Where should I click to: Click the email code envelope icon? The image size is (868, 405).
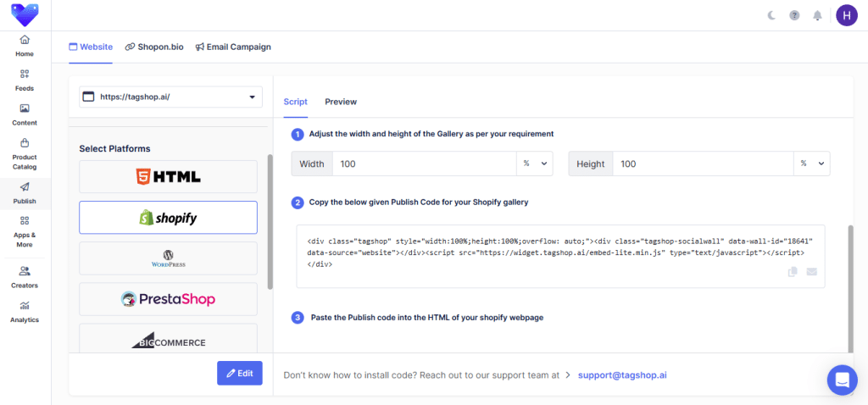click(811, 272)
